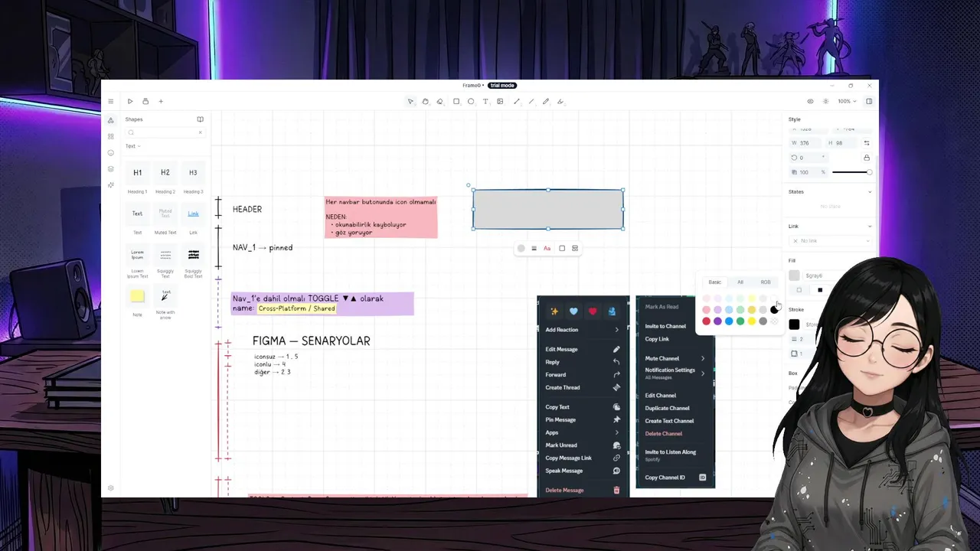Image resolution: width=980 pixels, height=551 pixels.
Task: Pick the black swatch in color picker
Action: pos(774,309)
